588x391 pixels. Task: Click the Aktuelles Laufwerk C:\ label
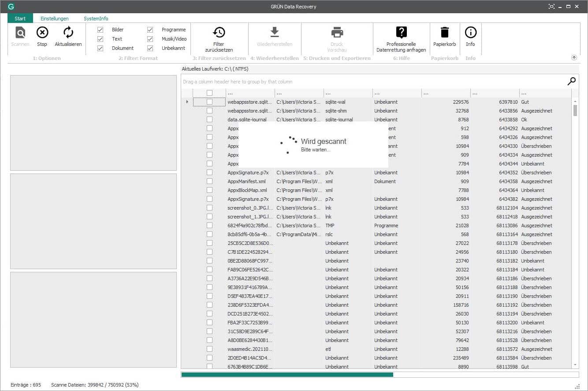pos(216,69)
